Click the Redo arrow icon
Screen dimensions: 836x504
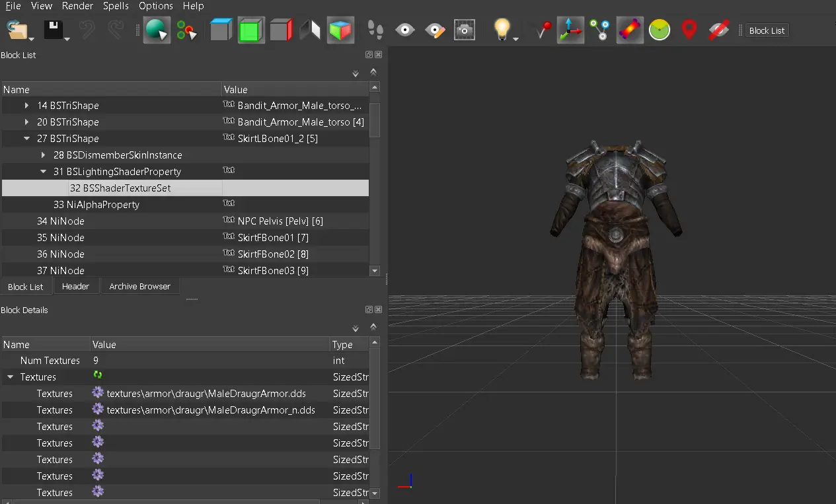pos(116,30)
